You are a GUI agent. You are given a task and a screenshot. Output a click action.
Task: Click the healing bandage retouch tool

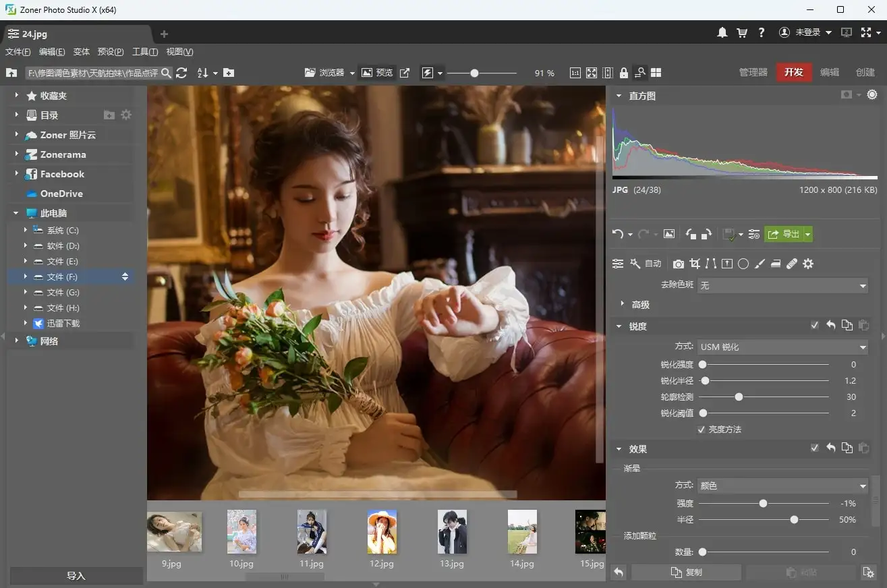click(x=792, y=264)
